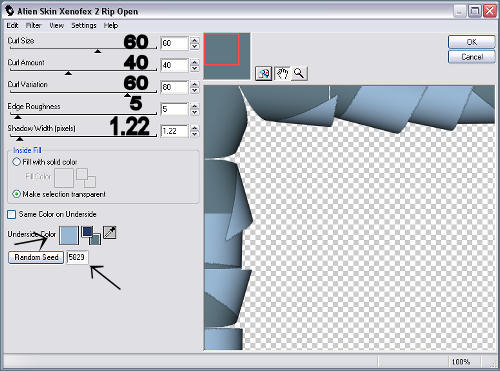The width and height of the screenshot is (500, 371).
Task: Open the Filter menu
Action: pos(33,25)
